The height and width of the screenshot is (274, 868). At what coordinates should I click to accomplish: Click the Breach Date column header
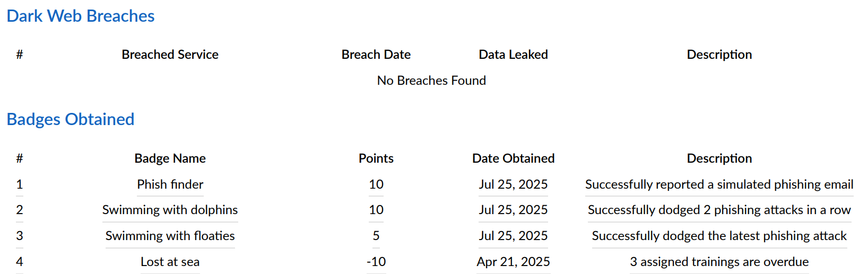tap(376, 55)
